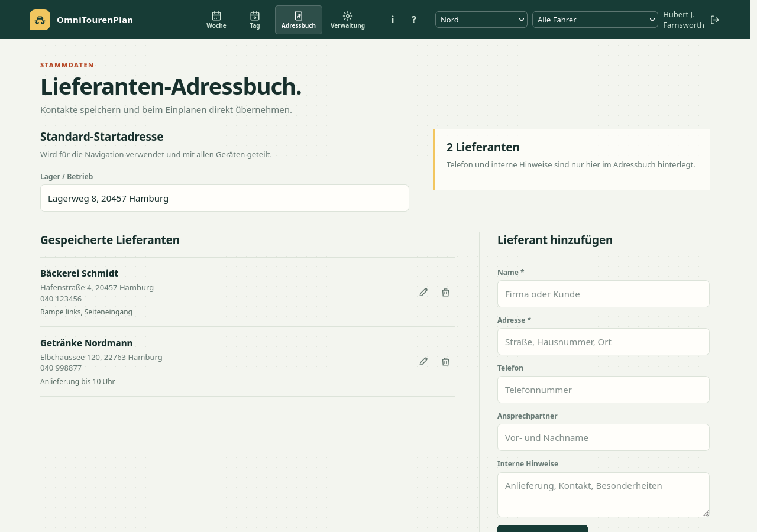757x532 pixels.
Task: Delete Getränke Nordmann with trash icon
Action: click(x=446, y=361)
